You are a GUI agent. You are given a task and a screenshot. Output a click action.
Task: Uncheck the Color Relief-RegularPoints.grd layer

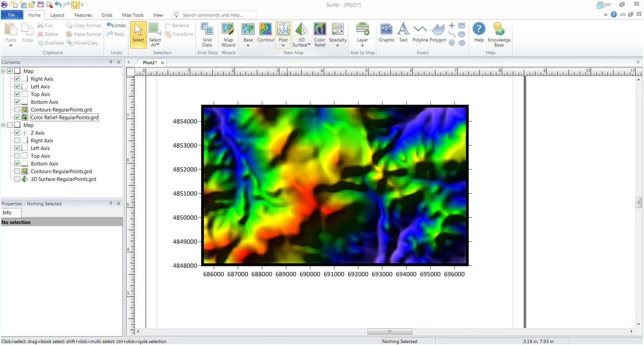pos(17,117)
